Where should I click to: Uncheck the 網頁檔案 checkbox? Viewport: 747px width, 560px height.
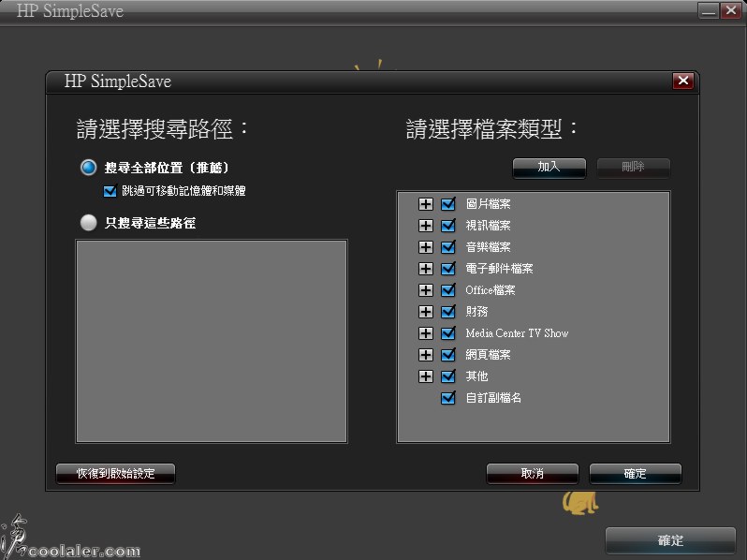[447, 355]
